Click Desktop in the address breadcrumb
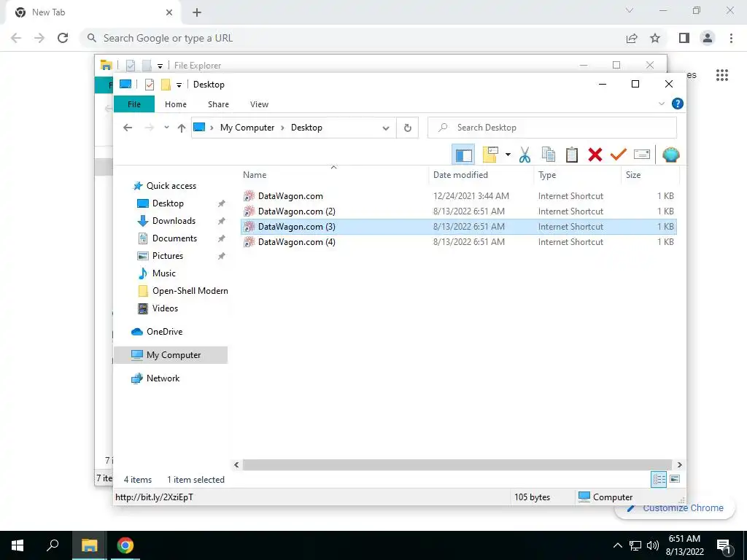The height and width of the screenshot is (560, 747). point(306,128)
